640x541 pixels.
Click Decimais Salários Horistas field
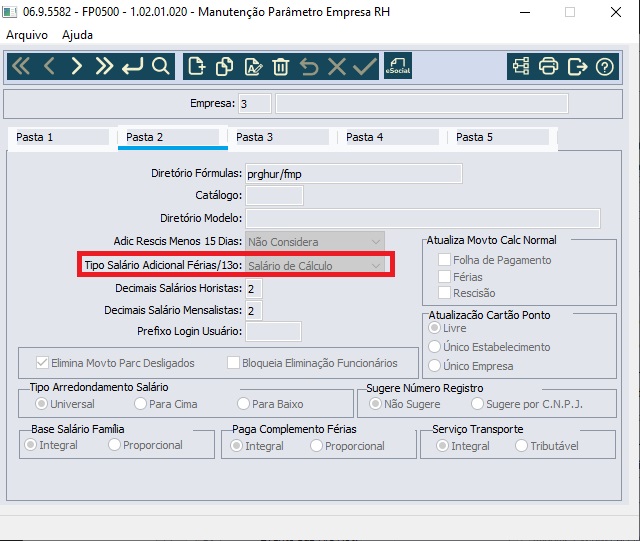pos(254,289)
